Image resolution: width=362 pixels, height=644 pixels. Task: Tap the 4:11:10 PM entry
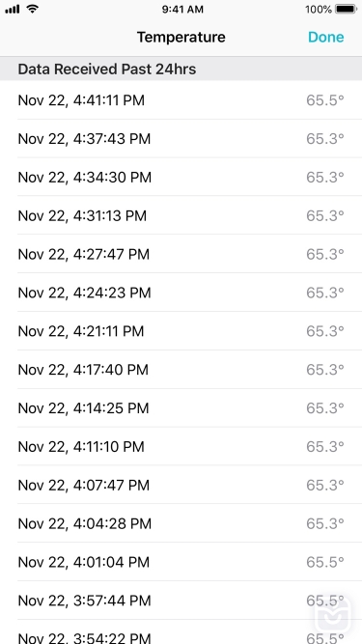[x=181, y=446]
